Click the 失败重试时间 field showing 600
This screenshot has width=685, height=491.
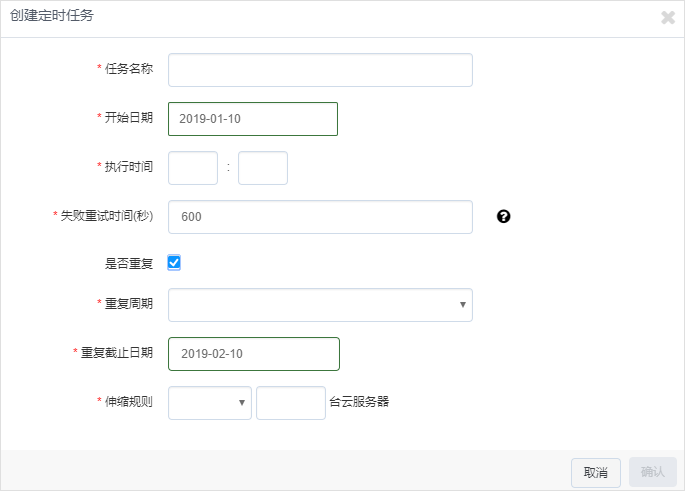point(320,217)
